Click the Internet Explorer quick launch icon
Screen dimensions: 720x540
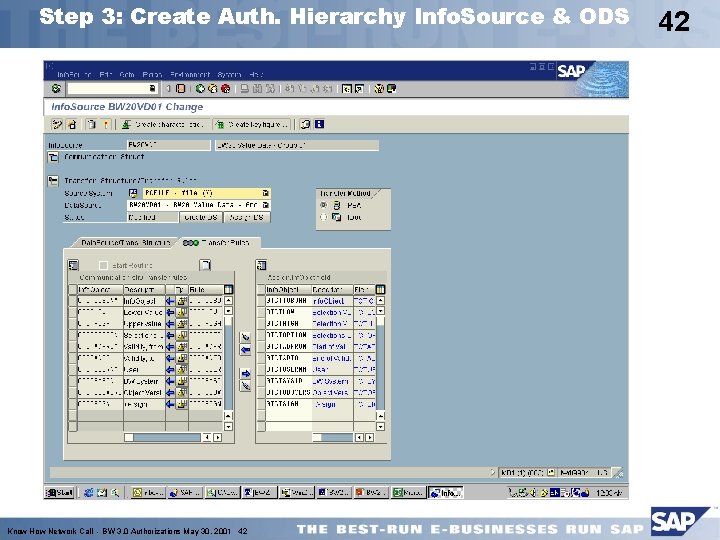(x=89, y=493)
